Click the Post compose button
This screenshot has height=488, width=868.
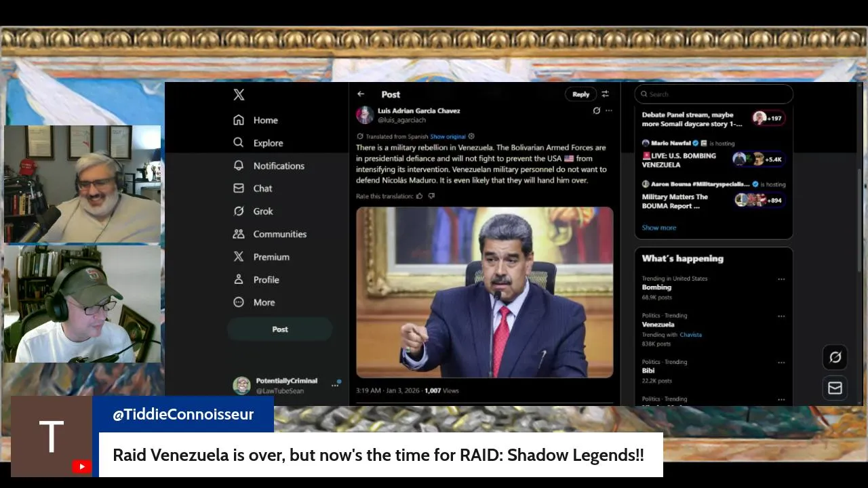pyautogui.click(x=279, y=329)
